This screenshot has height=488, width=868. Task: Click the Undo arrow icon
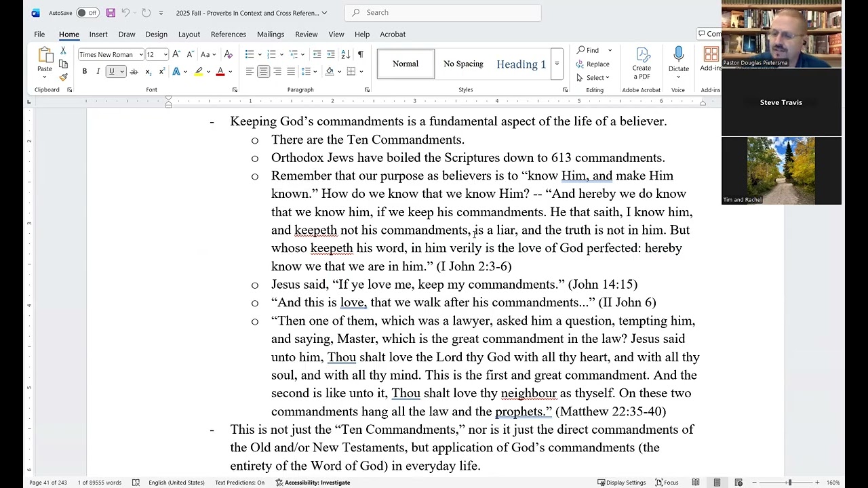(125, 13)
